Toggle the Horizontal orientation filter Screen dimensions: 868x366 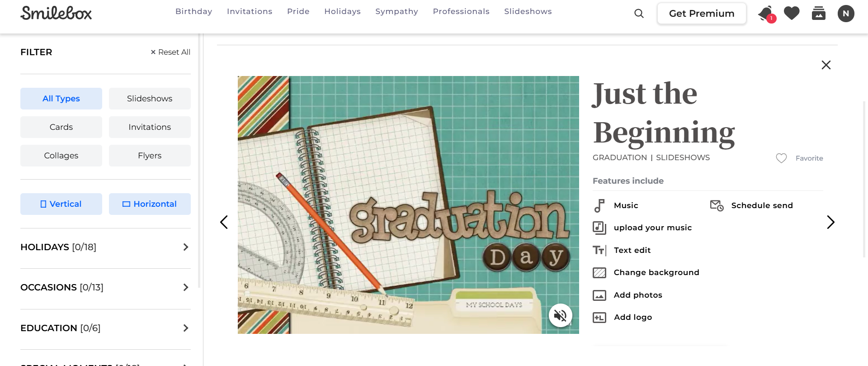(150, 204)
